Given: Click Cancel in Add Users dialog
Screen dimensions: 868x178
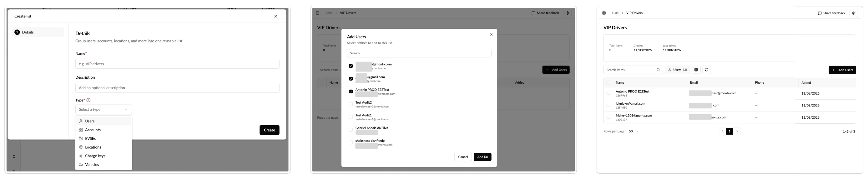Looking at the screenshot, I should [463, 157].
